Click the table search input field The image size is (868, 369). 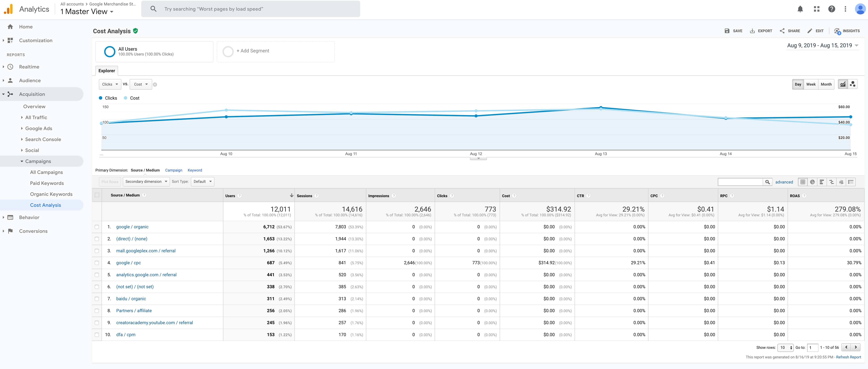[740, 182]
